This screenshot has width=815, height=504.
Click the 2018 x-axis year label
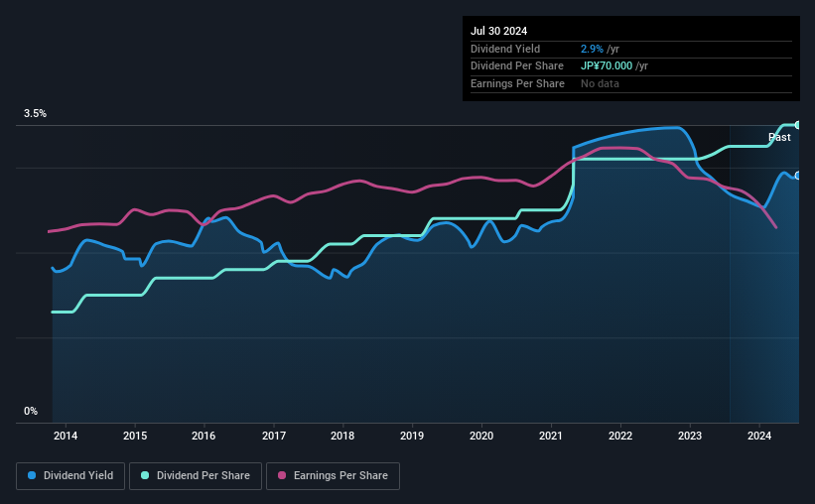[x=342, y=436]
